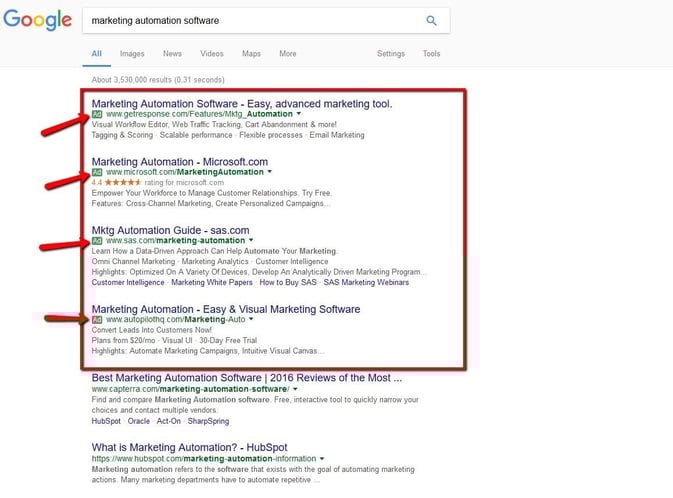Open search Settings
This screenshot has width=673, height=498.
point(391,54)
